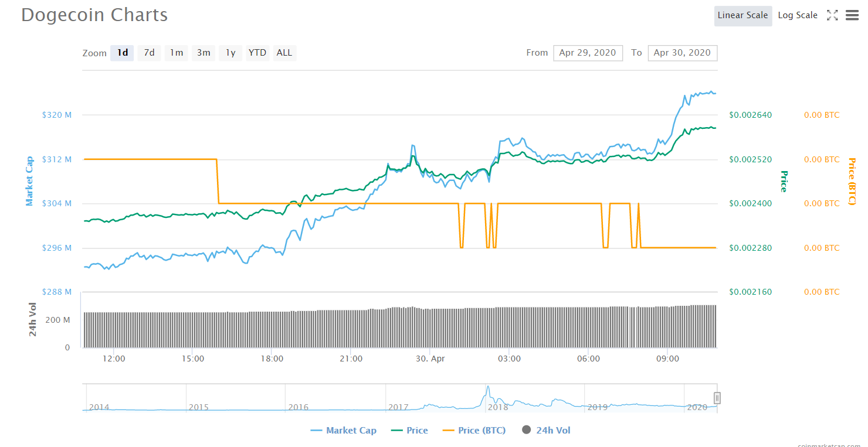Switch chart to Log Scale
Image resolution: width=868 pixels, height=447 pixels.
[x=798, y=16]
